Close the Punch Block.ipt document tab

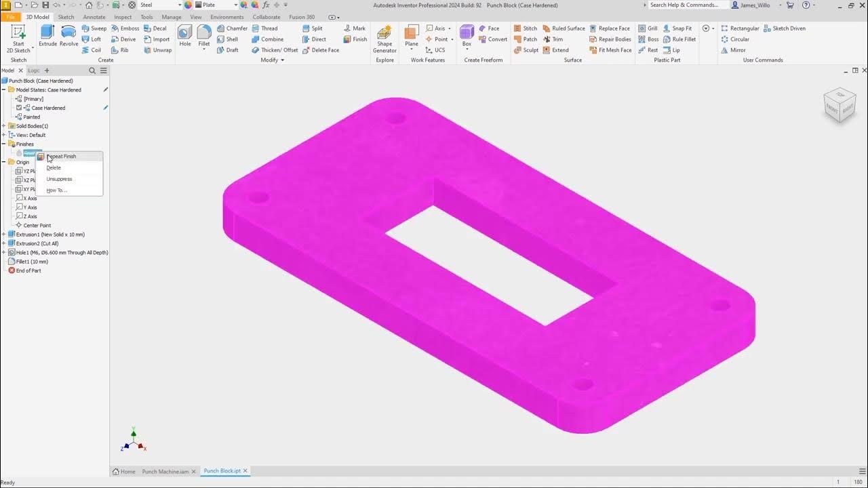[x=245, y=470]
